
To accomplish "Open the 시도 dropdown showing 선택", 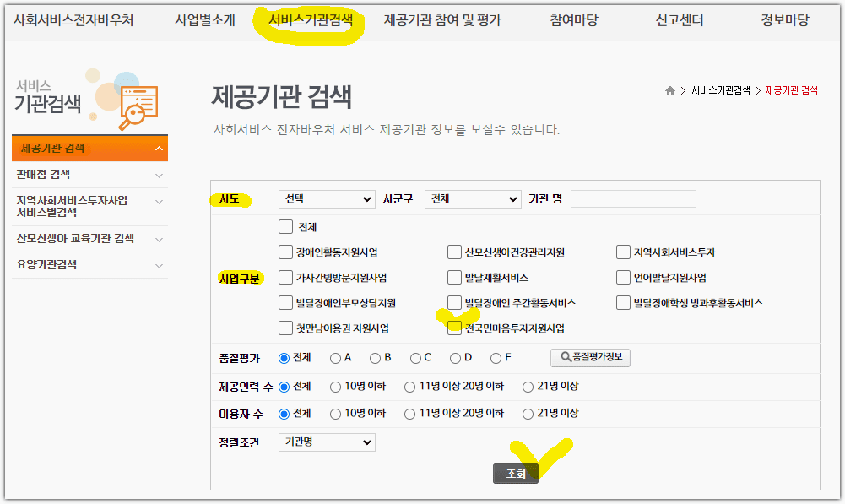I will point(327,199).
